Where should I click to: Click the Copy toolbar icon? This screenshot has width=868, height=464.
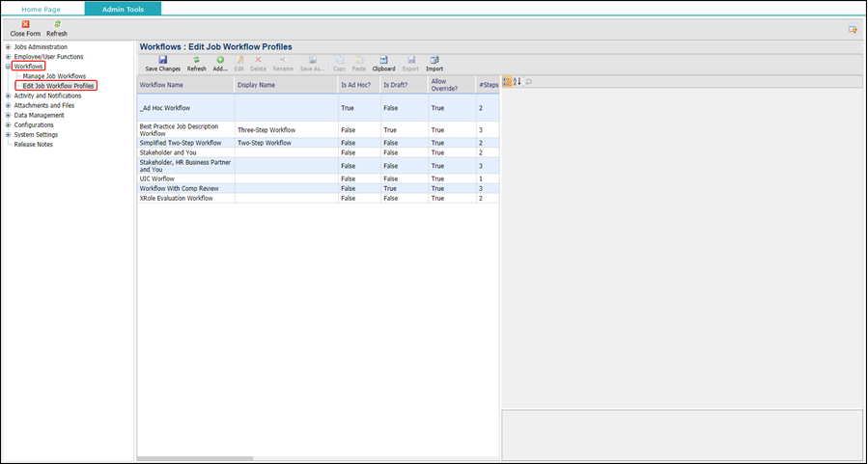339,60
